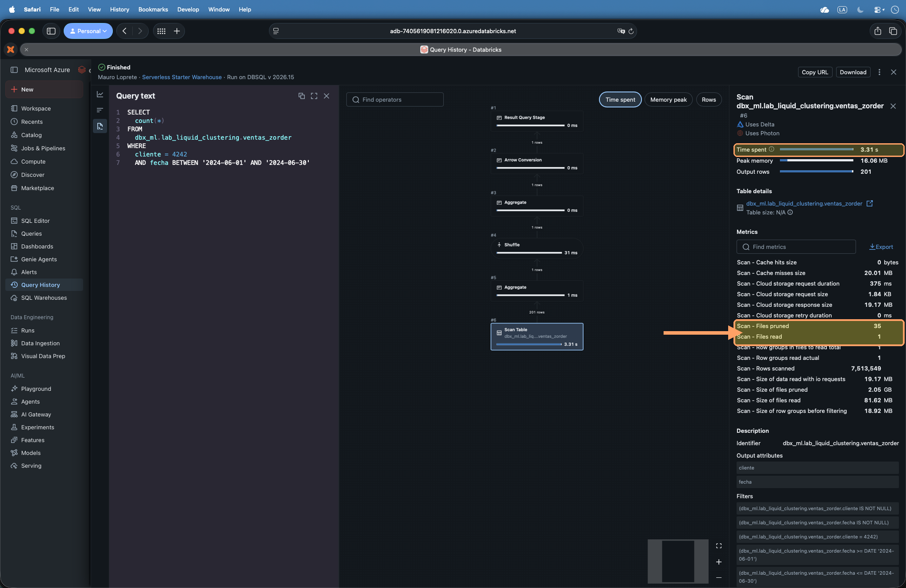Go to Jobs & Pipelines
The height and width of the screenshot is (588, 906).
(44, 148)
